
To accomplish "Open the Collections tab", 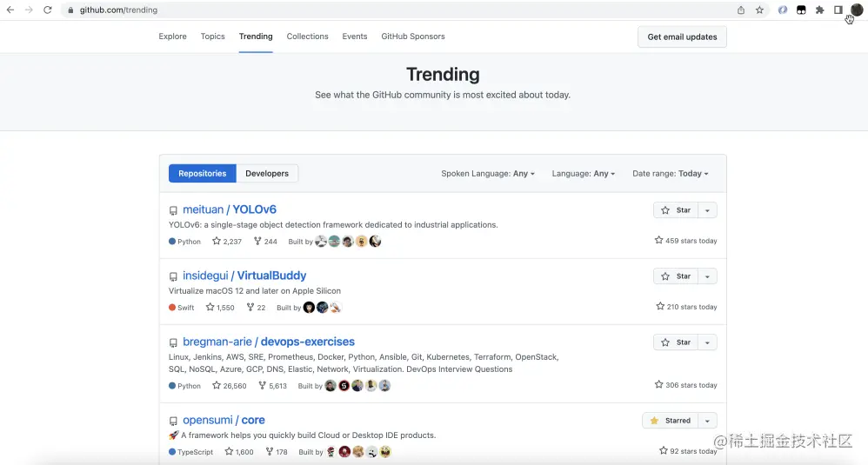I will coord(307,36).
